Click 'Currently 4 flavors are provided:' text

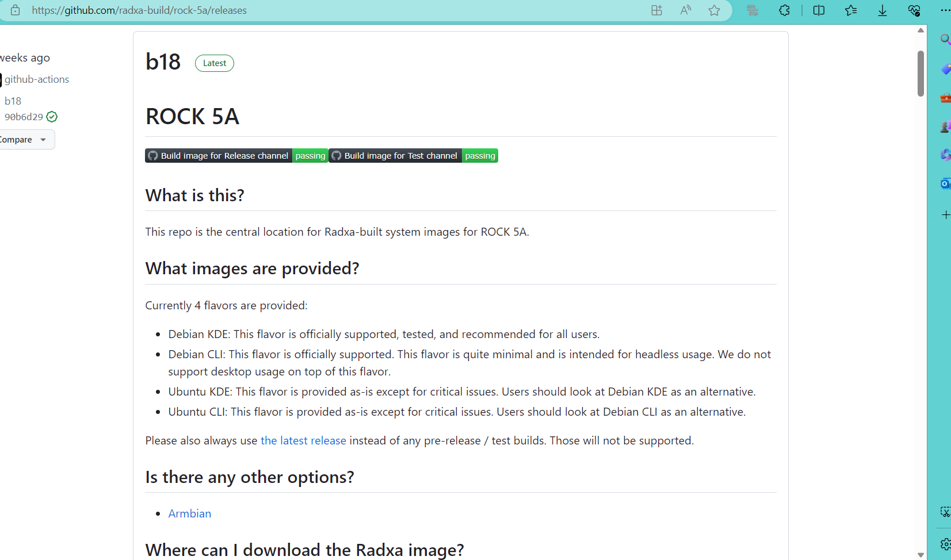(226, 305)
